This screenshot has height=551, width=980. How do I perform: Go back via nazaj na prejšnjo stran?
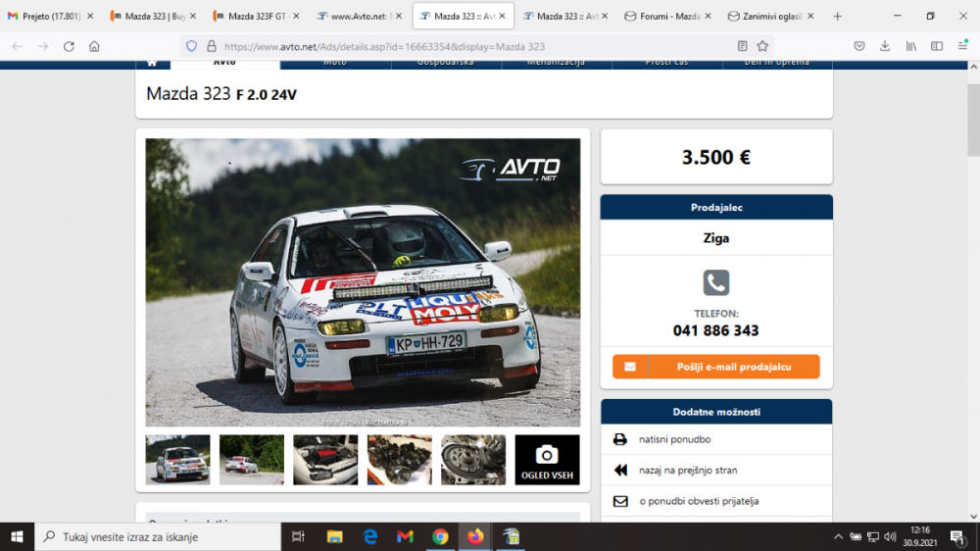click(x=687, y=471)
